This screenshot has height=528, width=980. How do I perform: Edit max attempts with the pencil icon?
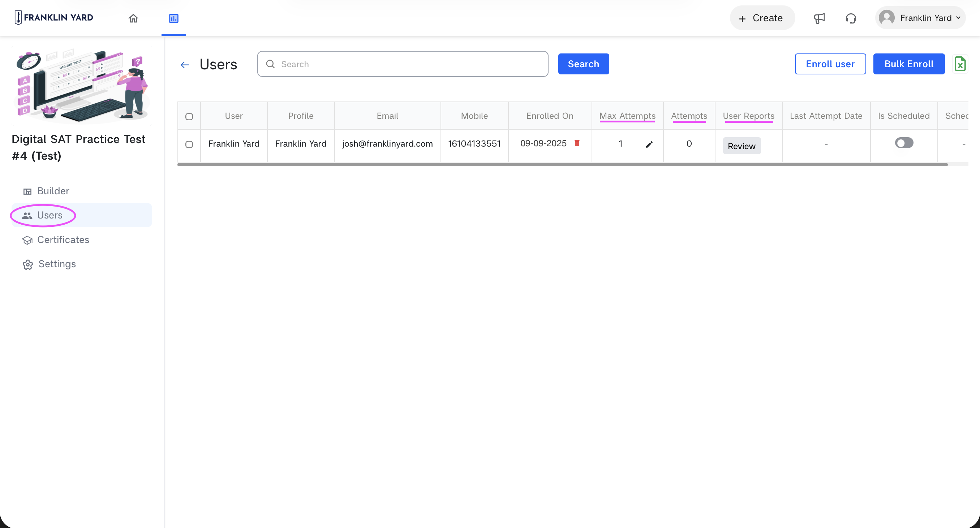point(649,144)
